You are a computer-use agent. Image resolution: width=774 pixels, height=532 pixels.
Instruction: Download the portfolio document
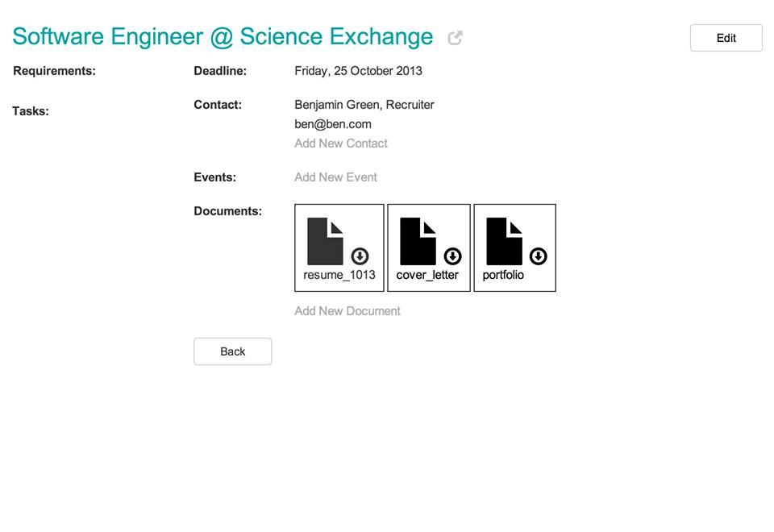[538, 256]
